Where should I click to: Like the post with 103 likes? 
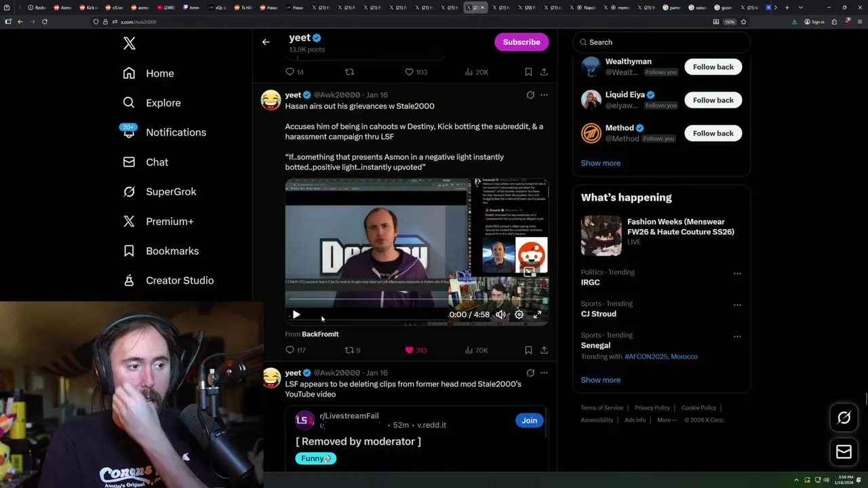click(x=416, y=72)
